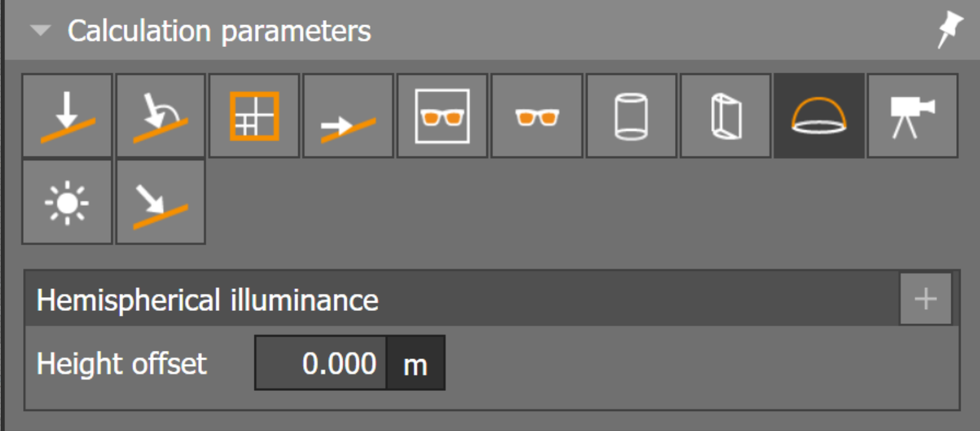Click the Calculation parameters panel title
The width and height of the screenshot is (980, 431).
(x=219, y=31)
